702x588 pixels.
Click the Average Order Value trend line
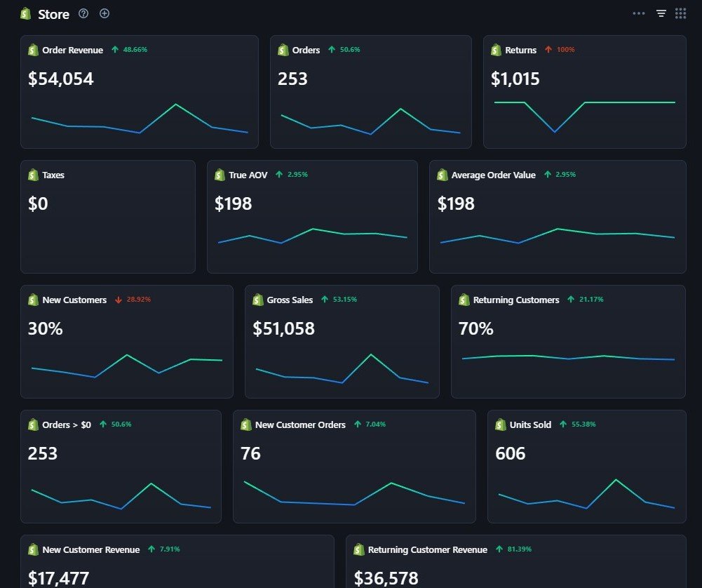click(x=557, y=235)
